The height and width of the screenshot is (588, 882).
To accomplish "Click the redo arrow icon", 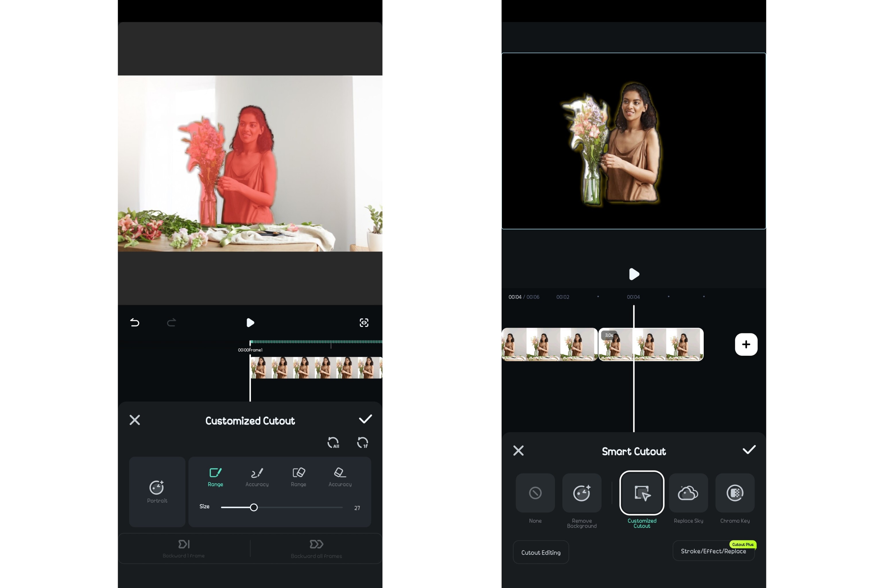I will [x=171, y=322].
